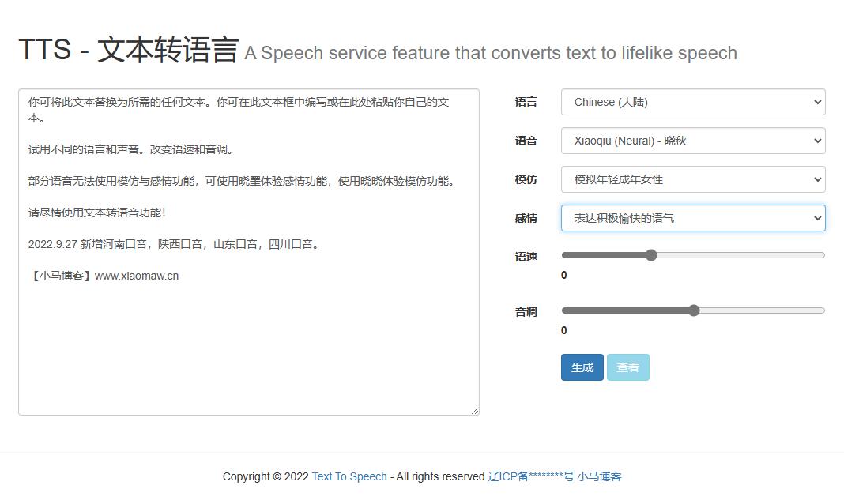The height and width of the screenshot is (504, 844).
Task: Open the 辽ICP备 registration link
Action: pos(530,476)
